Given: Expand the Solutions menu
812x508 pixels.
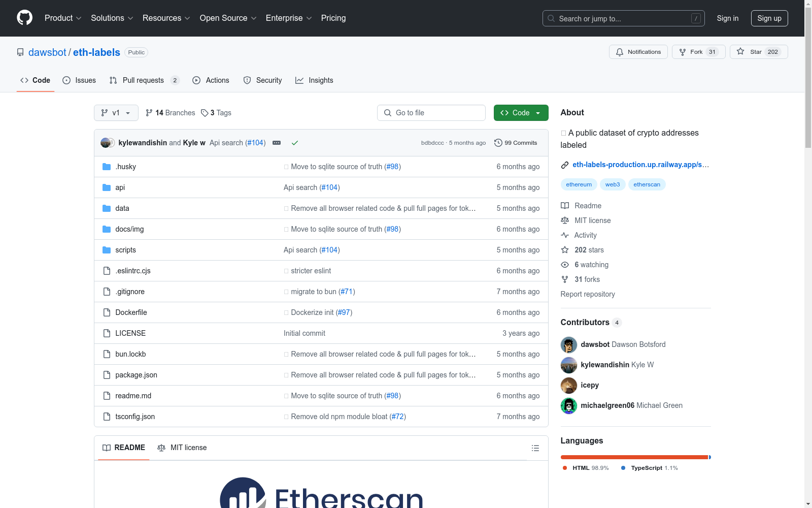Looking at the screenshot, I should point(112,18).
